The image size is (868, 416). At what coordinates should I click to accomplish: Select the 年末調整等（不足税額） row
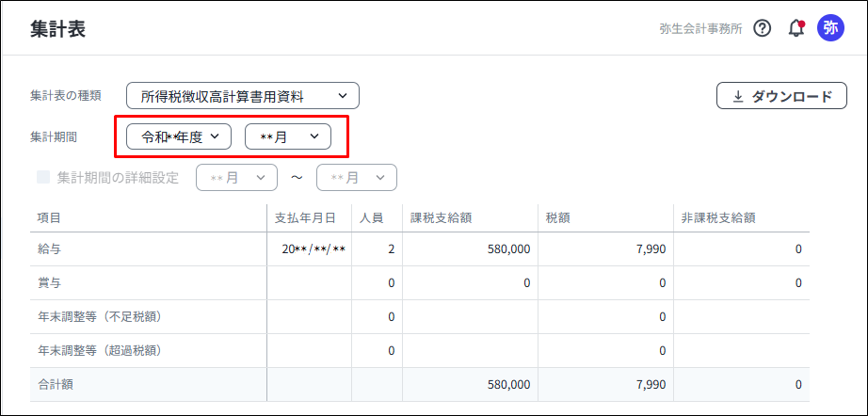[99, 316]
